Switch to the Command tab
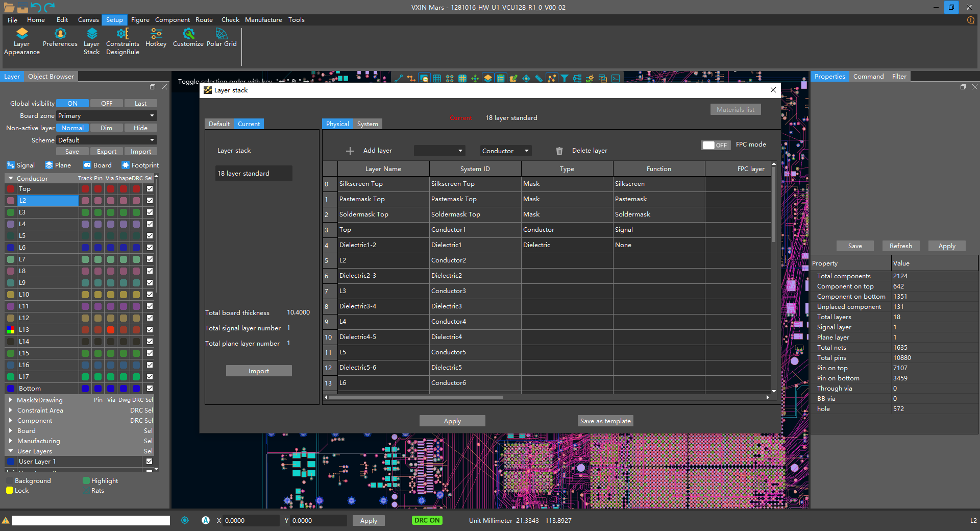This screenshot has width=980, height=531. 868,77
